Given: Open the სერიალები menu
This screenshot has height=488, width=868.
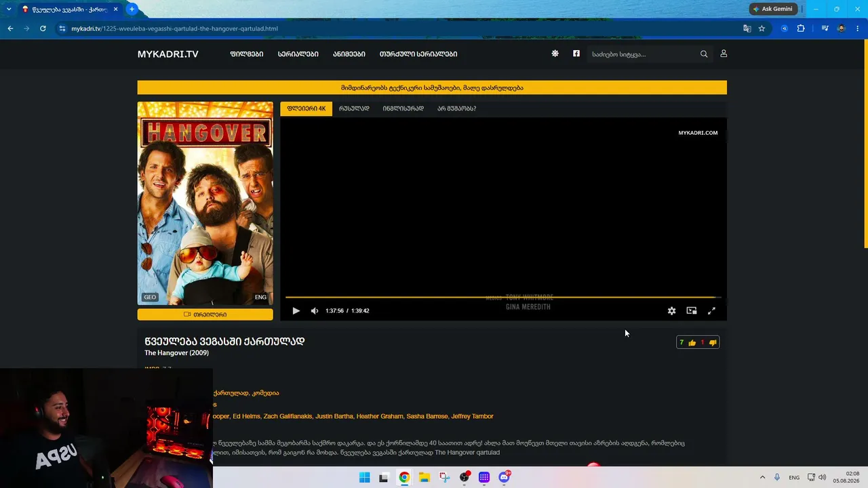Looking at the screenshot, I should (x=298, y=54).
